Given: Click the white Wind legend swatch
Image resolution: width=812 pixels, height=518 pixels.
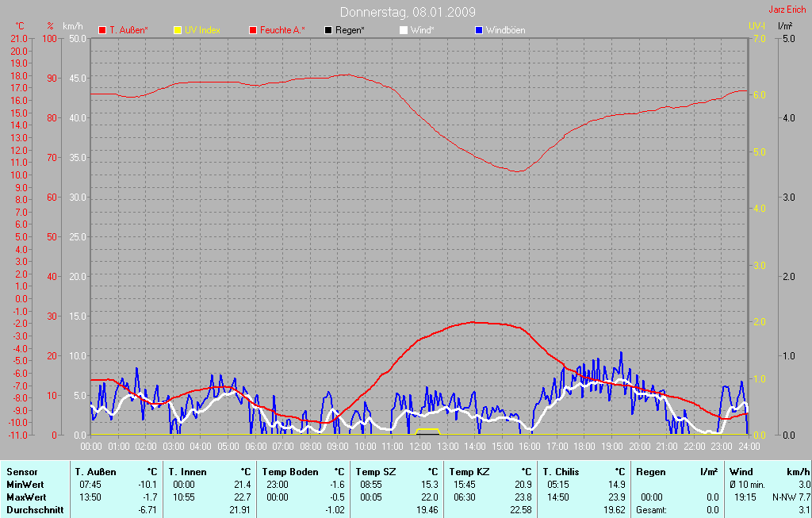Looking at the screenshot, I should [x=404, y=30].
